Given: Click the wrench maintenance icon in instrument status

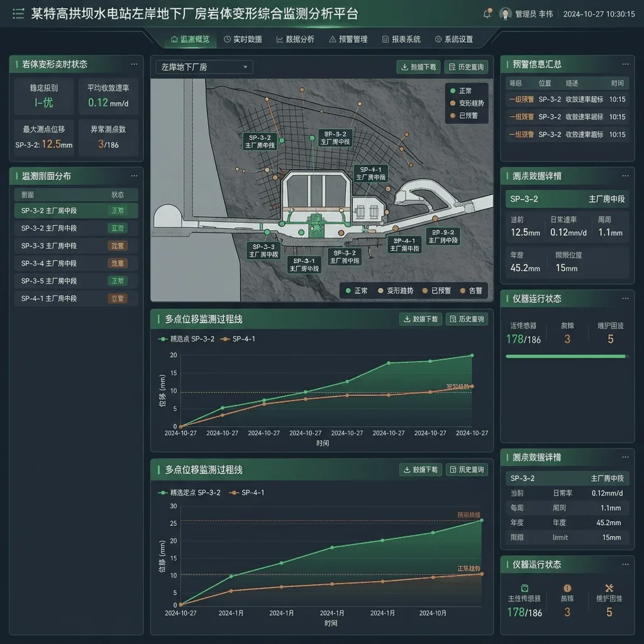Looking at the screenshot, I should pos(609,588).
